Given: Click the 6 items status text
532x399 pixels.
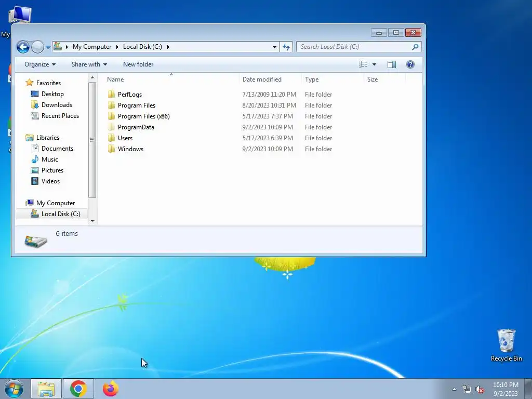Looking at the screenshot, I should [67, 233].
